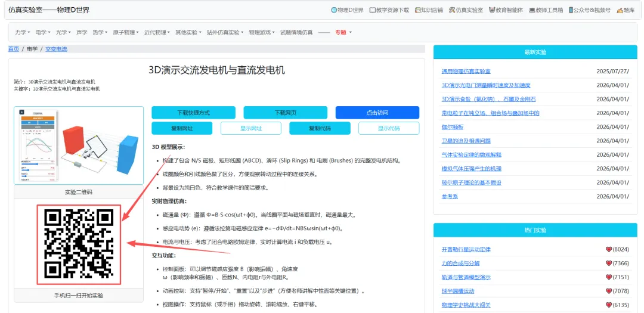Open the 试题情境仿真 menu item
Viewport: 644px width, 313px height.
pyautogui.click(x=296, y=32)
